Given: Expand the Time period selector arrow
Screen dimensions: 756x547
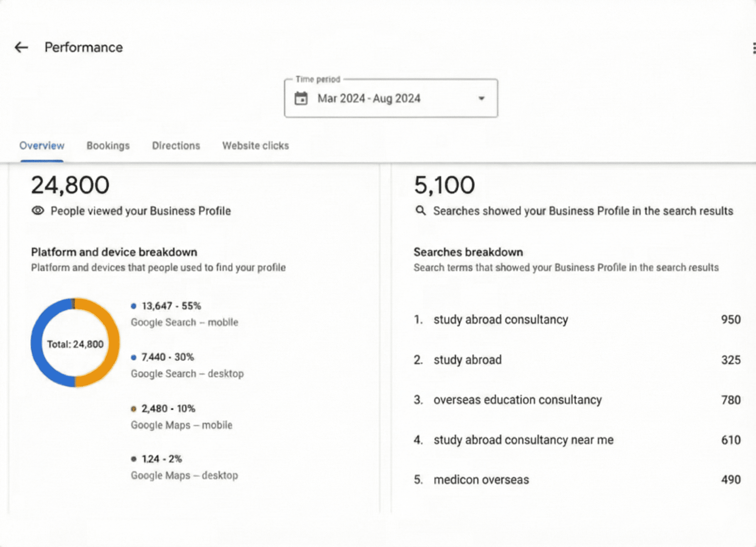Looking at the screenshot, I should click(481, 98).
